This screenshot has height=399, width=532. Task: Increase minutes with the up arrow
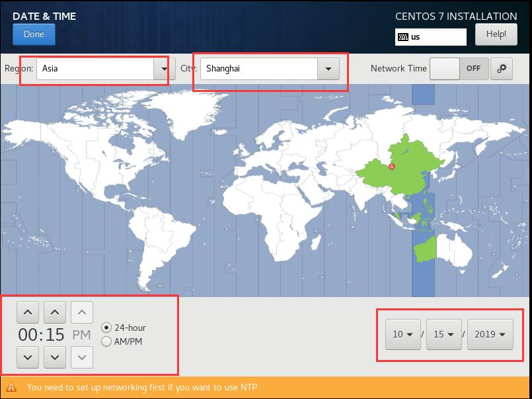(x=54, y=312)
